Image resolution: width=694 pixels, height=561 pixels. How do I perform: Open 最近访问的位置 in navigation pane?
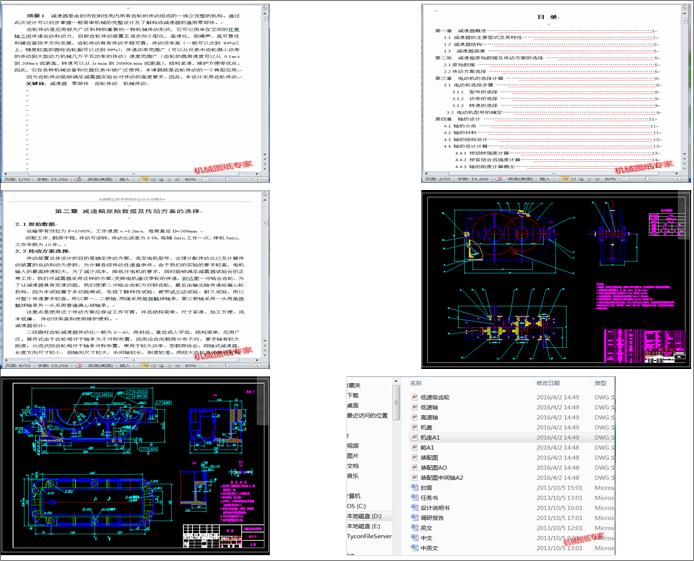point(367,415)
